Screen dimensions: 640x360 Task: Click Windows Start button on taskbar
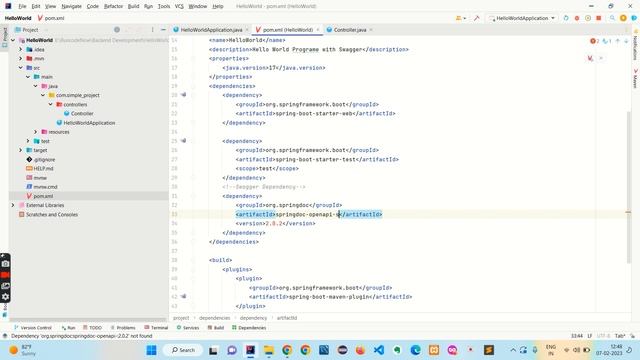151,350
